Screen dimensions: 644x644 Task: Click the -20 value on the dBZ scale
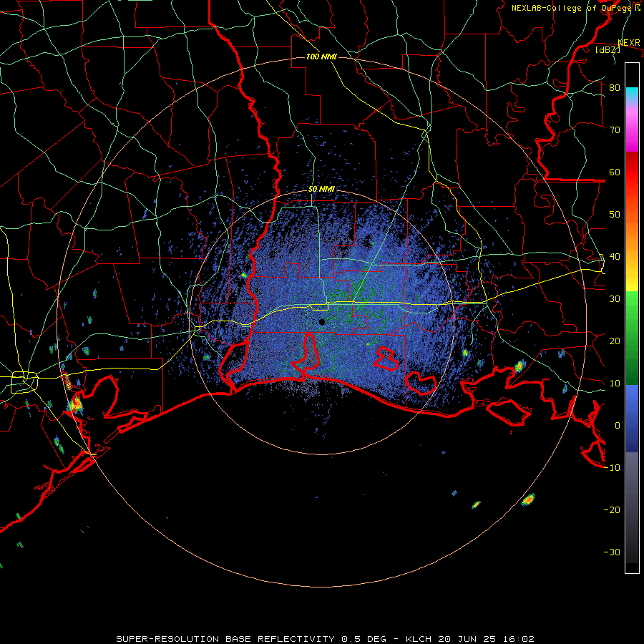pos(612,509)
